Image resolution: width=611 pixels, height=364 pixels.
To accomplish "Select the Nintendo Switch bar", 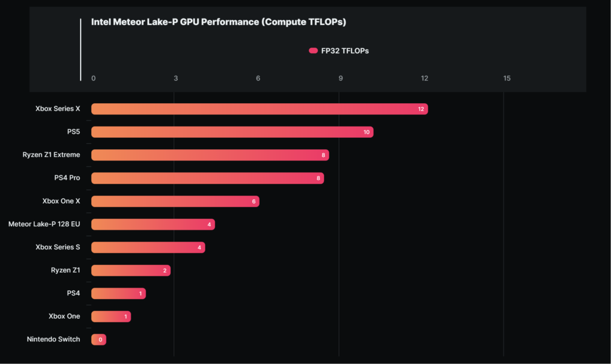I will coord(98,340).
